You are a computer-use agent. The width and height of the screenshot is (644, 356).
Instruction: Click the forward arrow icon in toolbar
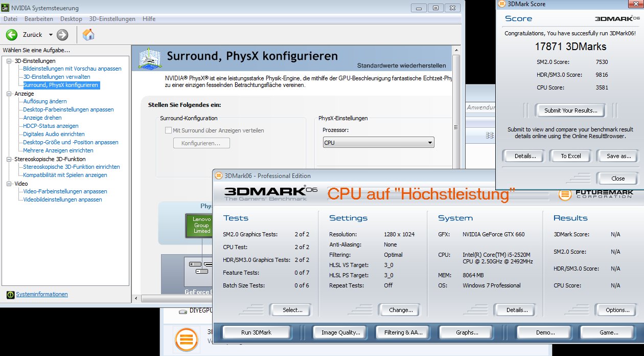pyautogui.click(x=62, y=35)
